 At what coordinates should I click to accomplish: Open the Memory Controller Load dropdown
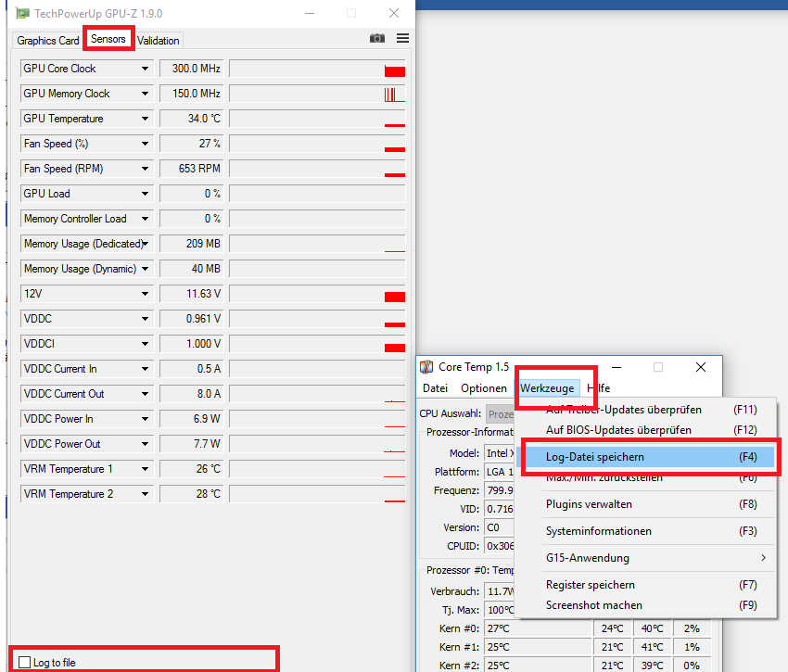(145, 219)
